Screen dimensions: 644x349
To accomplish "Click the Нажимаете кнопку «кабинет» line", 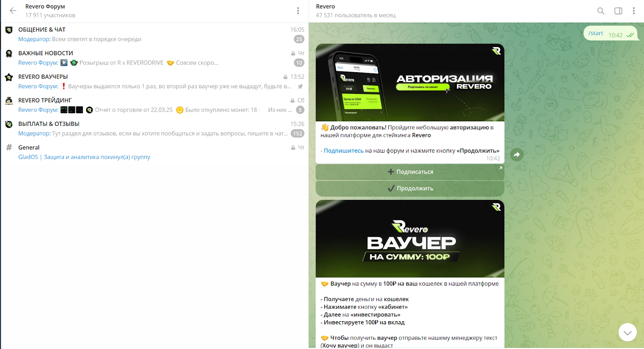I will click(x=364, y=307).
